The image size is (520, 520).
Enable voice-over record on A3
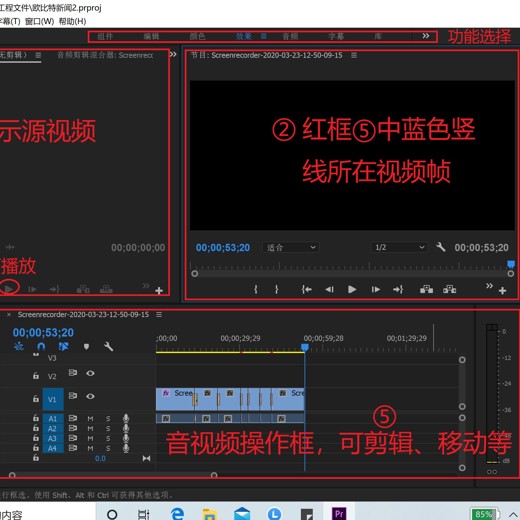[x=126, y=438]
